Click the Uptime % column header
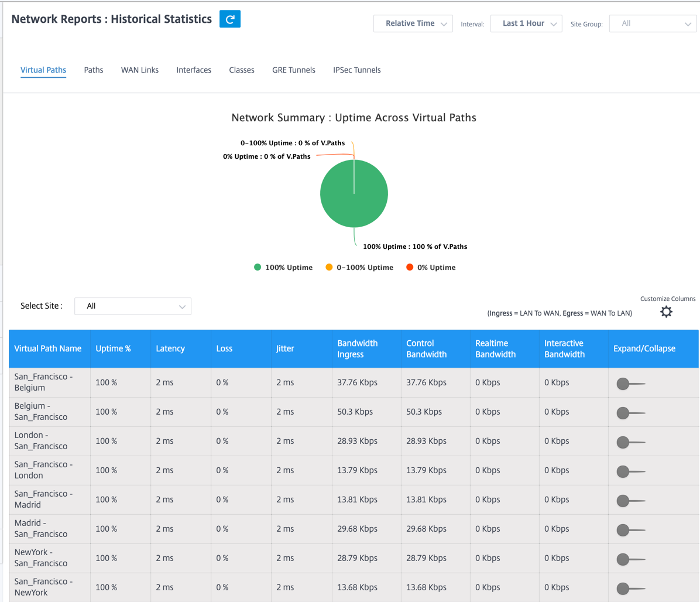 tap(121, 349)
